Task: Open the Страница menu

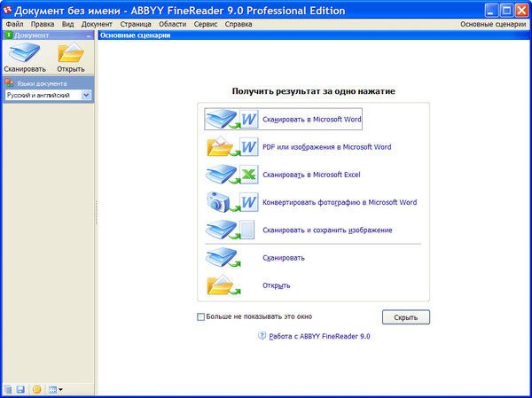Action: pos(136,24)
